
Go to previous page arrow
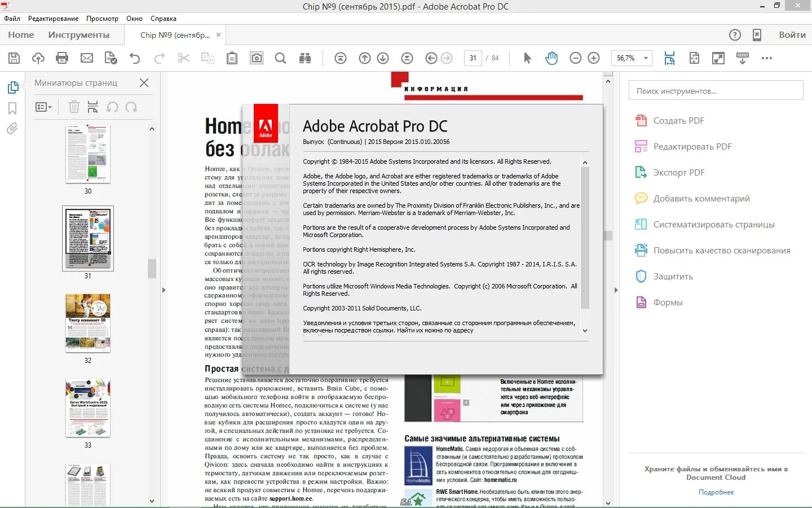point(365,58)
